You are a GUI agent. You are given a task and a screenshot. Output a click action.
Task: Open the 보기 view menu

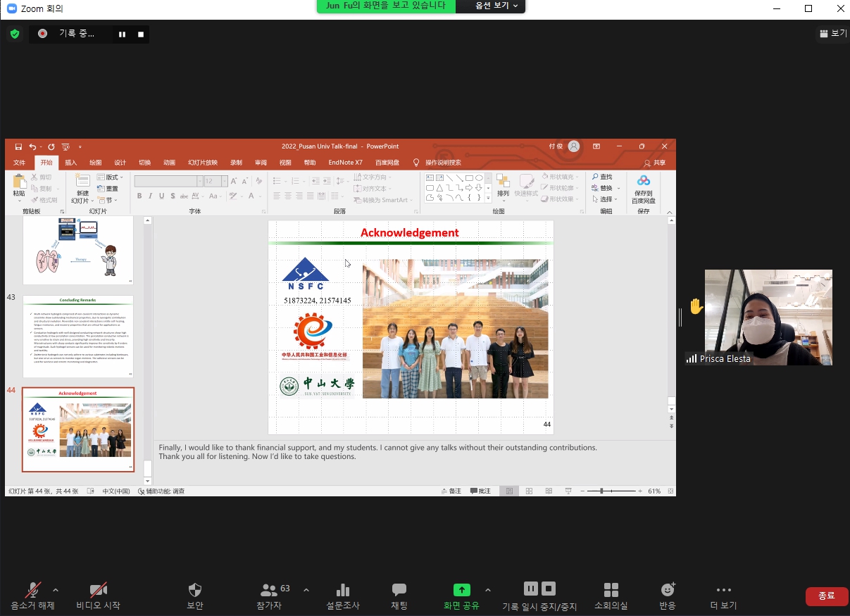click(x=834, y=33)
